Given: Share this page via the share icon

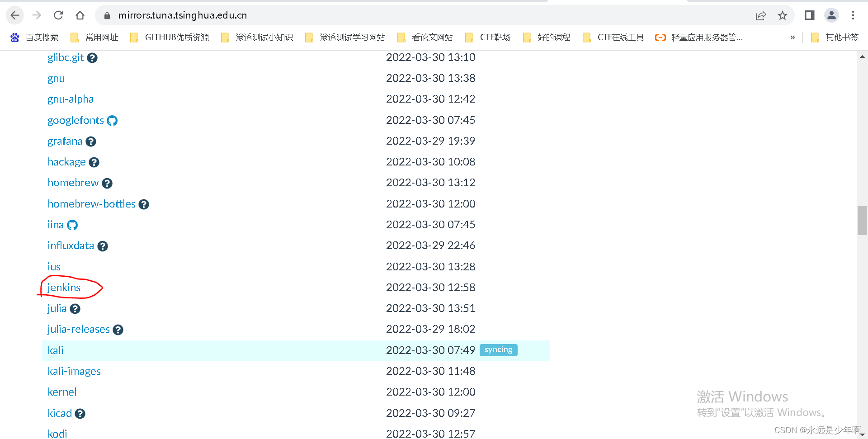Looking at the screenshot, I should click(x=761, y=15).
